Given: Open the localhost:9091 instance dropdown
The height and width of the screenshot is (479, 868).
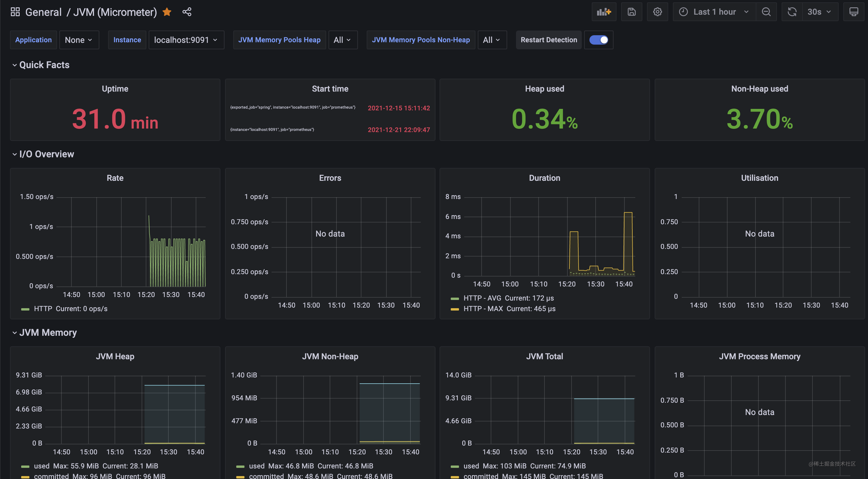Looking at the screenshot, I should point(186,40).
